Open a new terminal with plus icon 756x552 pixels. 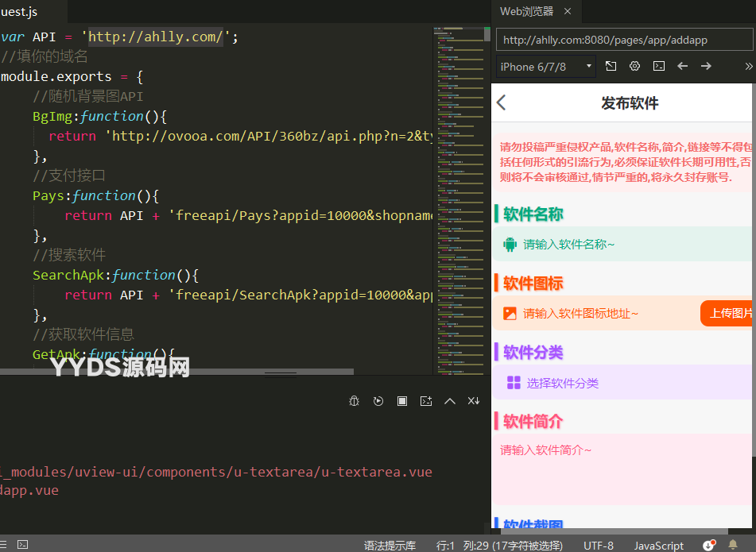click(x=426, y=401)
